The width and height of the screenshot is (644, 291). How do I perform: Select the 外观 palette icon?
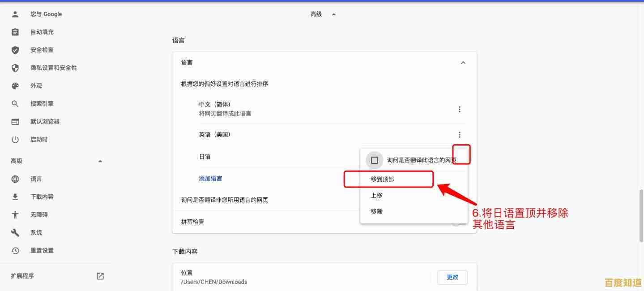(x=15, y=86)
